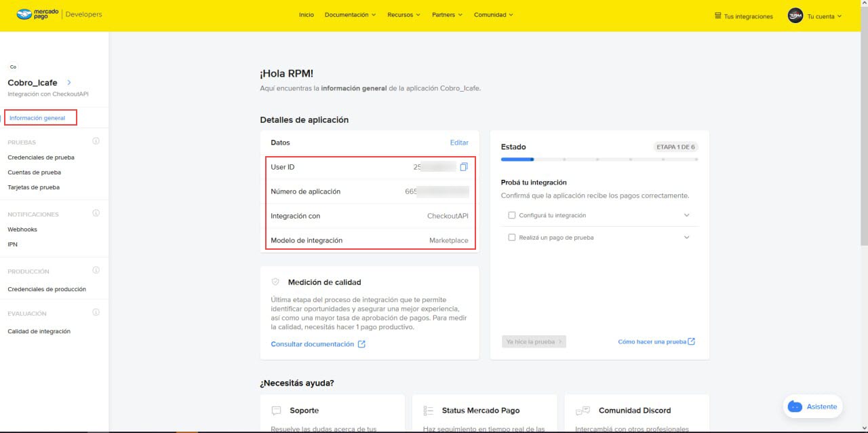Click info icon next to PRUEBAS

pos(96,141)
